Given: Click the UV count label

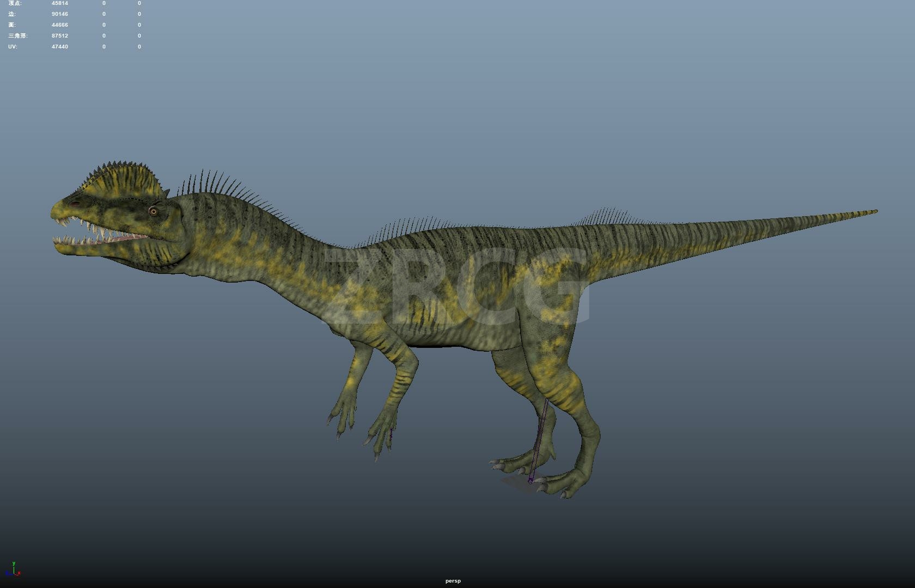Looking at the screenshot, I should tap(13, 47).
